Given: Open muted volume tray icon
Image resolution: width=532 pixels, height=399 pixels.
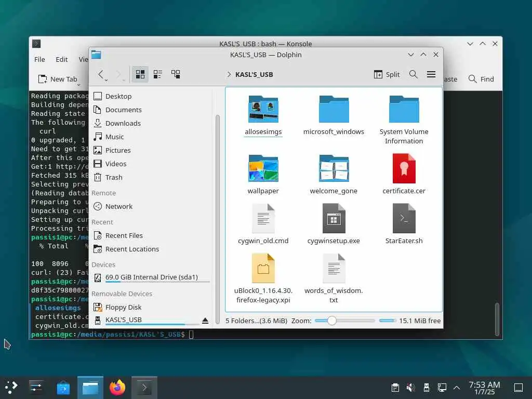Looking at the screenshot, I should point(410,388).
